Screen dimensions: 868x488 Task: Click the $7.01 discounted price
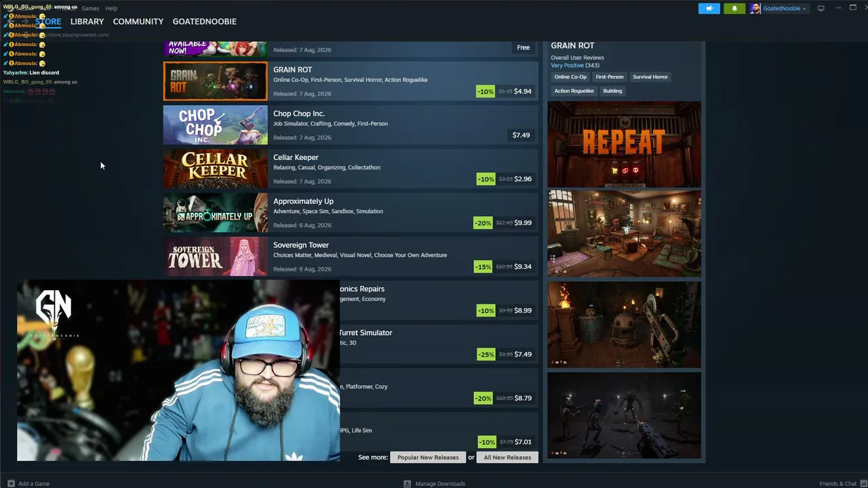pos(523,442)
